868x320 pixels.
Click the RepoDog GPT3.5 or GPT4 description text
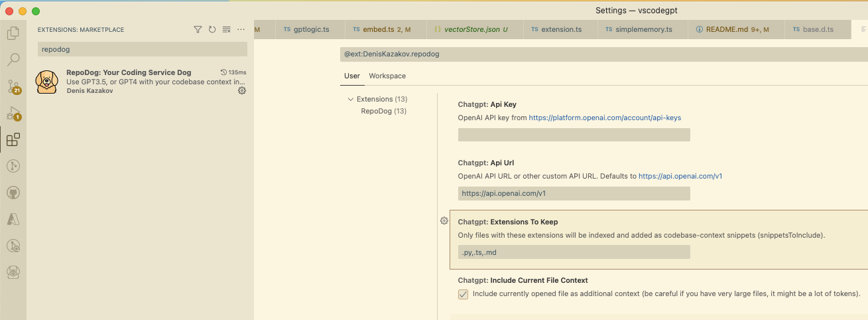point(156,82)
